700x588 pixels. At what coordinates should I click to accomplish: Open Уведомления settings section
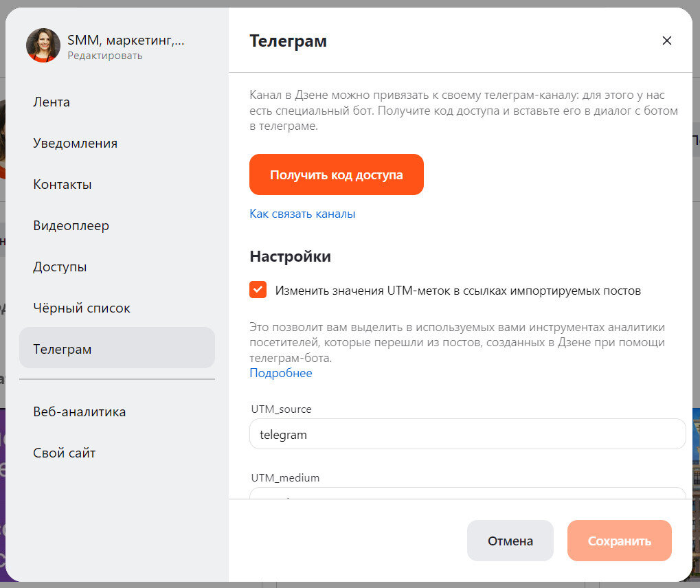pos(75,143)
